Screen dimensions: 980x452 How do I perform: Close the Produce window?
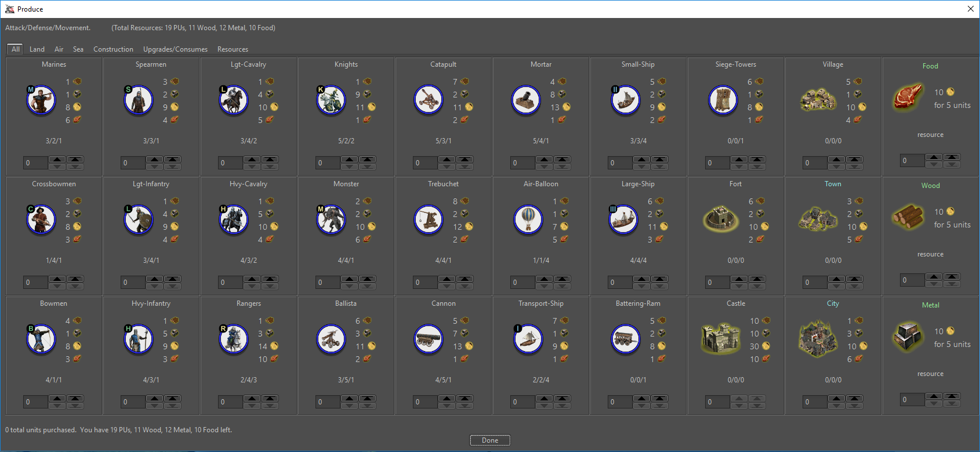tap(971, 9)
